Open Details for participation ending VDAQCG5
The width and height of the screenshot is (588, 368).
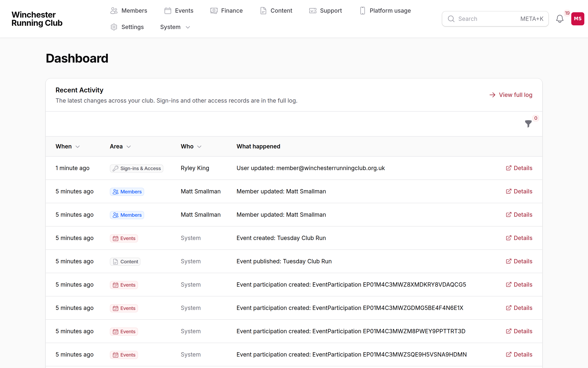(519, 285)
